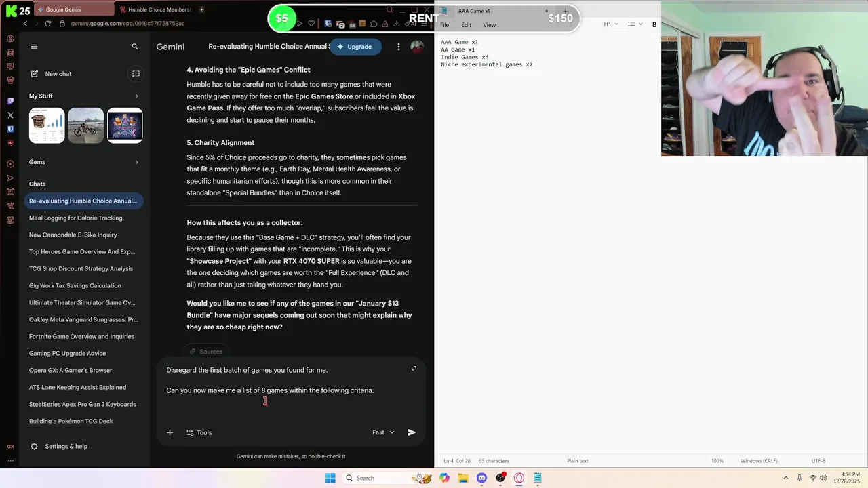This screenshot has width=868, height=488.
Task: Click the Google account profile avatar
Action: tap(417, 47)
